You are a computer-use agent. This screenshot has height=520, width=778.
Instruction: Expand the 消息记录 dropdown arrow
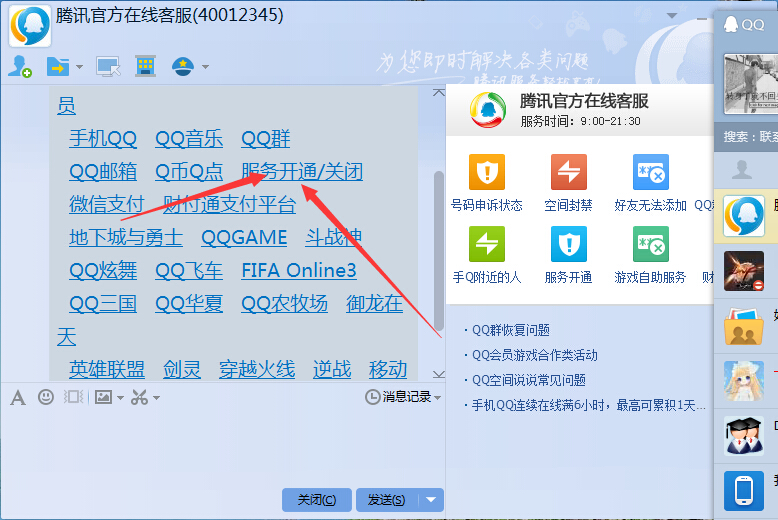437,397
